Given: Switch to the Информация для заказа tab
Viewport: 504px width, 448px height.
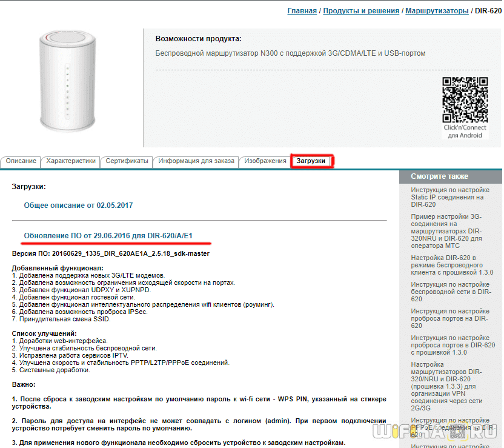Looking at the screenshot, I should click(x=196, y=161).
